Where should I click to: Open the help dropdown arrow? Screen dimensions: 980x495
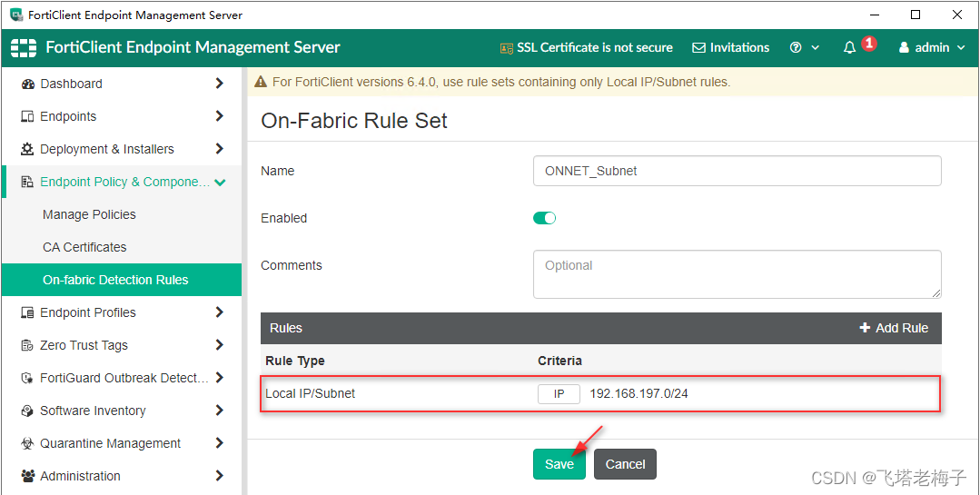point(815,48)
